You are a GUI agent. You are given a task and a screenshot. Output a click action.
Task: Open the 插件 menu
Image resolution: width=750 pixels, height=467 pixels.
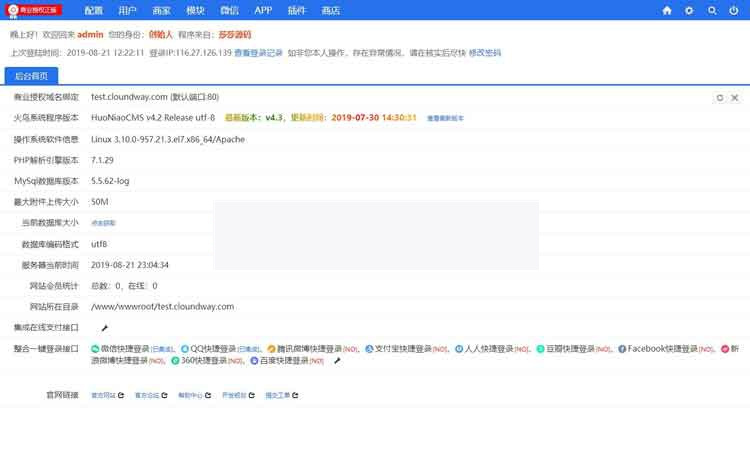point(297,10)
